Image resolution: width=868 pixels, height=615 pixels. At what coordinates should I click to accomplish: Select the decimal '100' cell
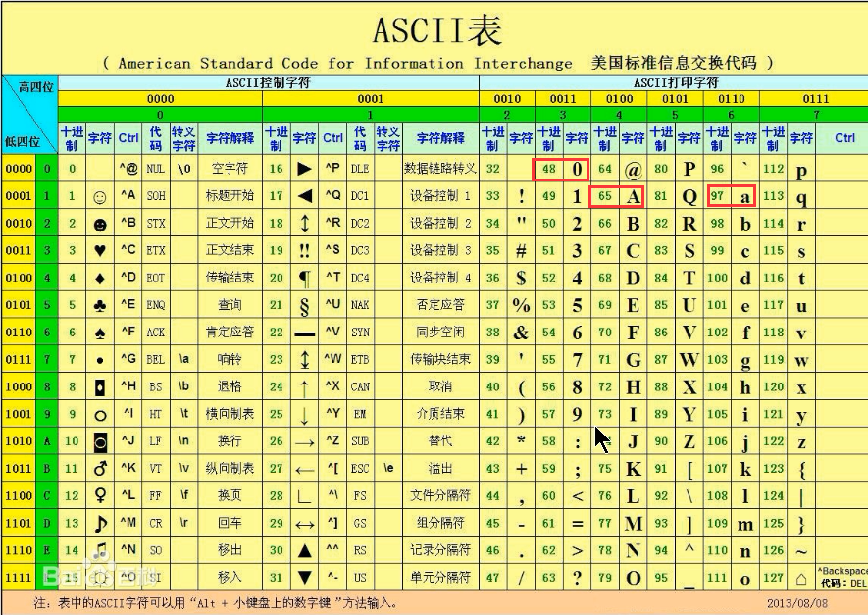tap(717, 278)
